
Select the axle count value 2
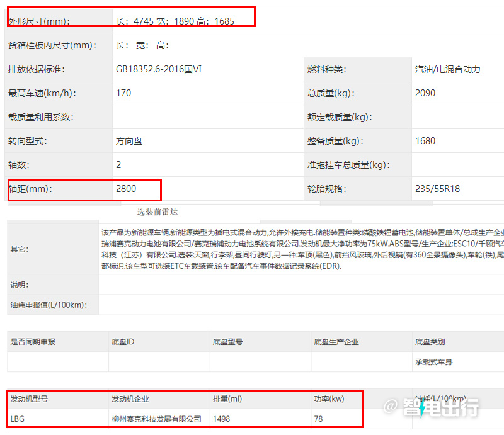click(x=118, y=165)
